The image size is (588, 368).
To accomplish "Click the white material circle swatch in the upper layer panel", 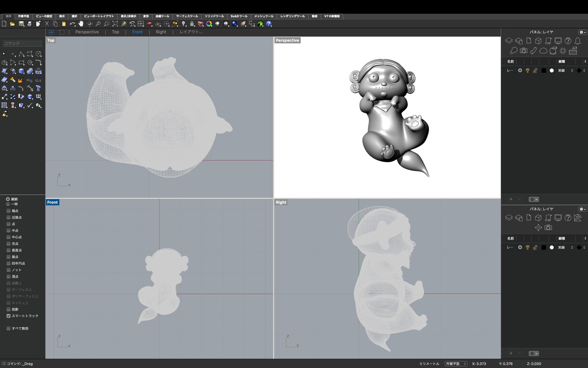I will tap(551, 70).
